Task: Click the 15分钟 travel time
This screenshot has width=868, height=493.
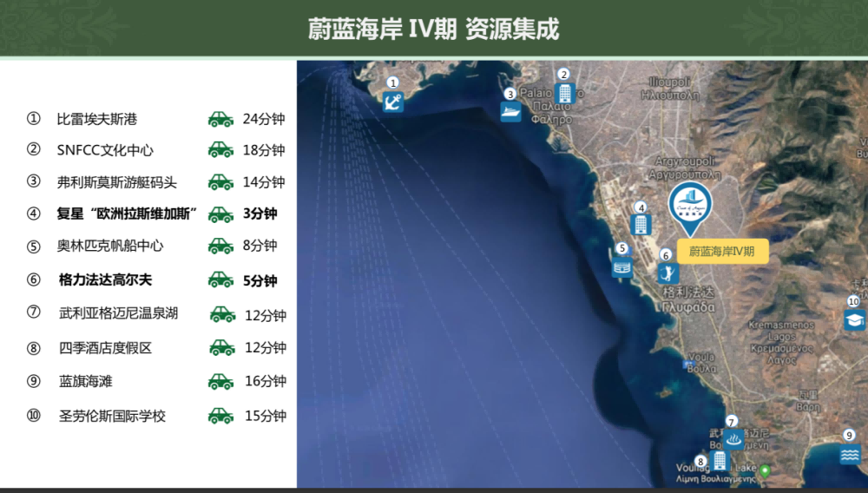Action: (x=266, y=416)
